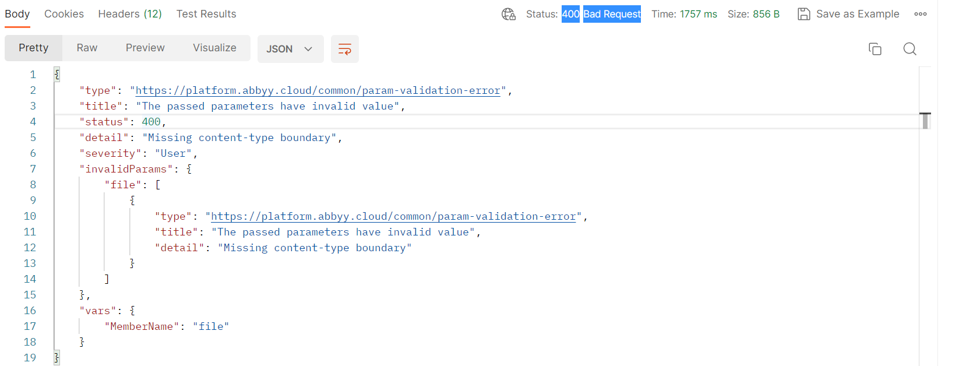Click the Time: 1757 ms response indicator
This screenshot has width=980, height=366.
pyautogui.click(x=684, y=14)
